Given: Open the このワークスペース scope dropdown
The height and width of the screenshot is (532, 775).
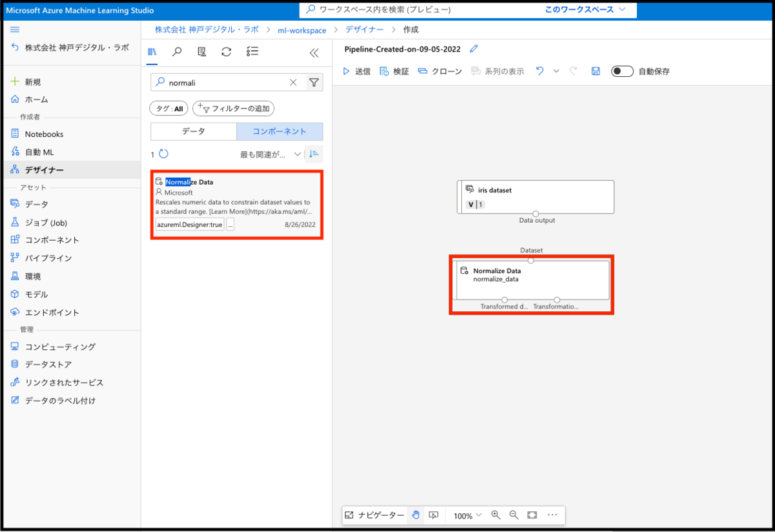Looking at the screenshot, I should click(586, 10).
